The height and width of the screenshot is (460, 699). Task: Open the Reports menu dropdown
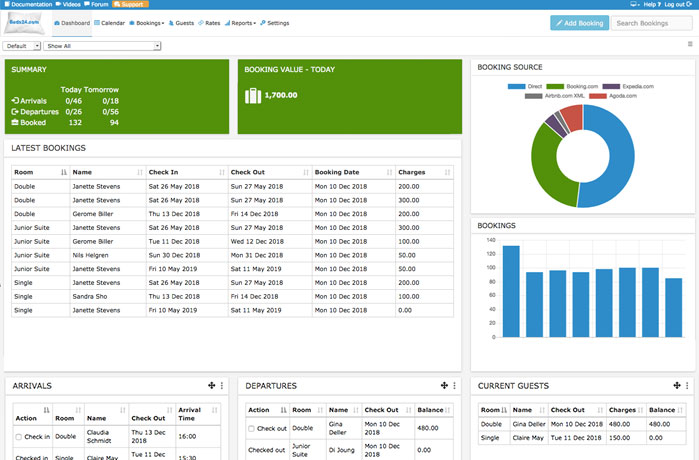tap(240, 23)
